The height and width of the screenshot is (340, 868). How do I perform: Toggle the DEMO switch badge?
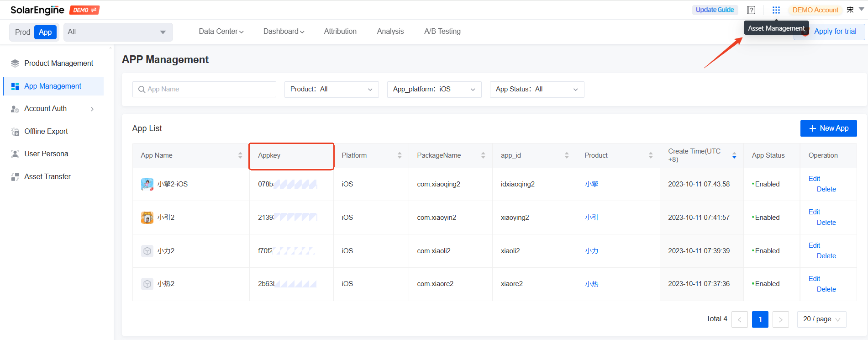(x=84, y=10)
